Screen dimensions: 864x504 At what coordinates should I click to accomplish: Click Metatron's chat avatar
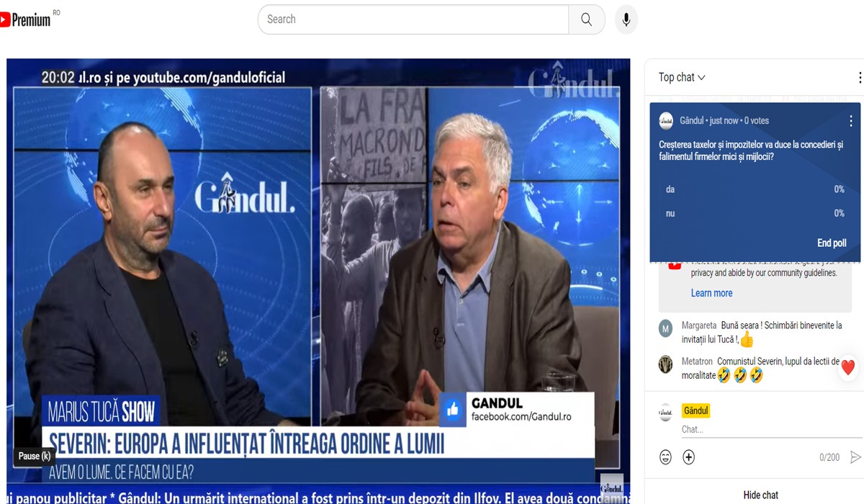point(666,364)
